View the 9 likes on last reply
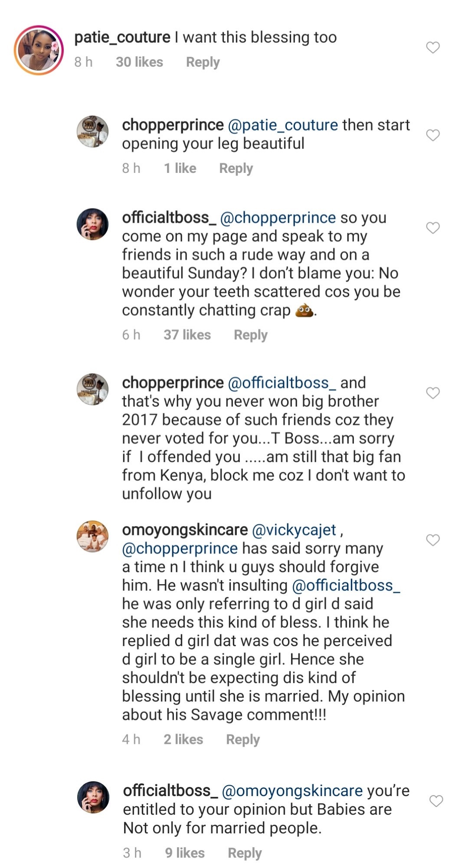Screen dimensions: 465x868 185,853
